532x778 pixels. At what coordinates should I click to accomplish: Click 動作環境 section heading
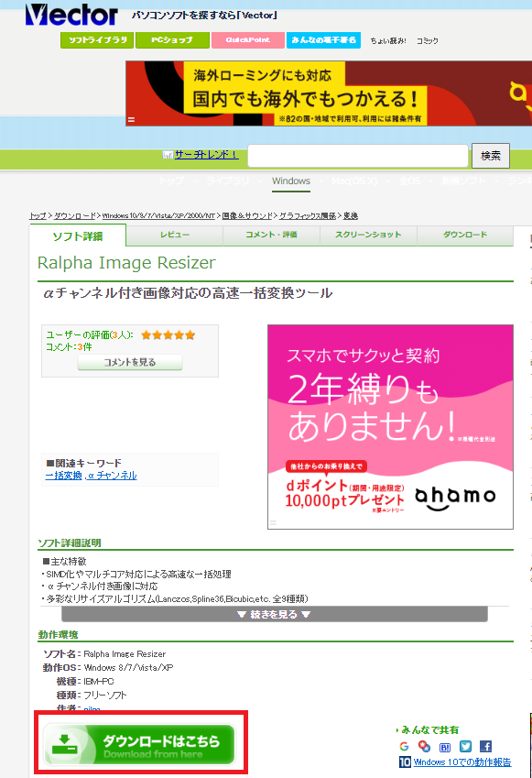click(58, 635)
